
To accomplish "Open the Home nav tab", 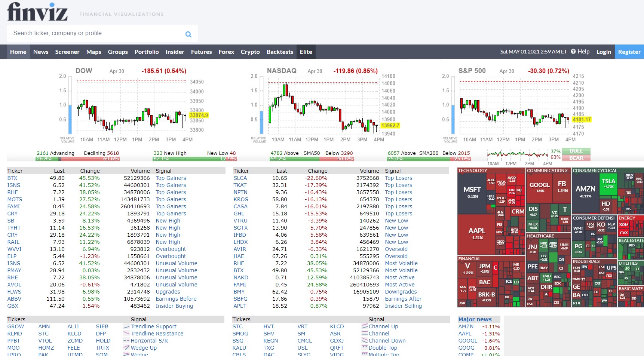I will (18, 52).
